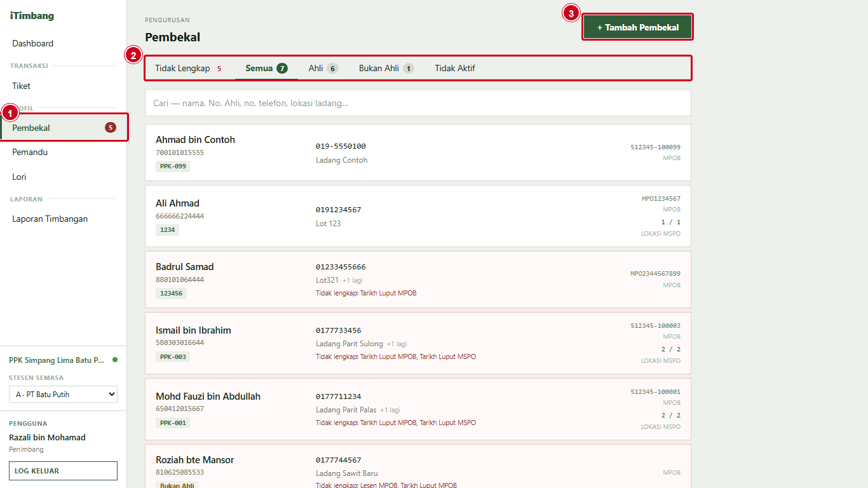This screenshot has height=488, width=868.
Task: Open Ahmad bin Contoh supplier card
Action: click(x=418, y=152)
